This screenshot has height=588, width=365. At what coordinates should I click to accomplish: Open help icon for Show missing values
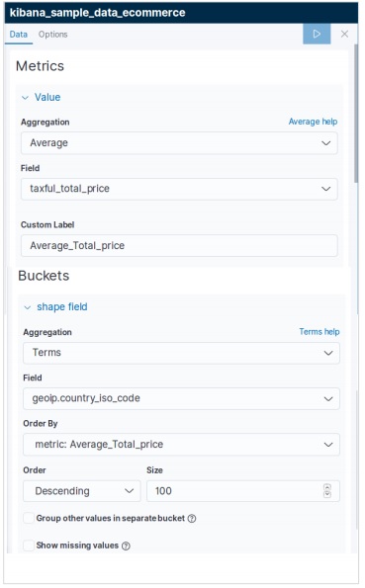click(127, 546)
